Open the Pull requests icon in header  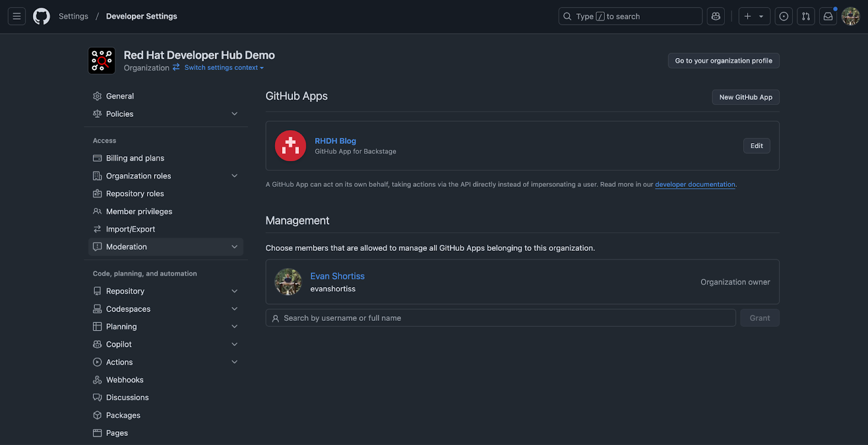[806, 16]
